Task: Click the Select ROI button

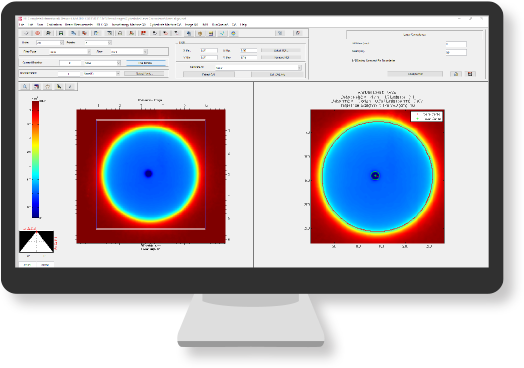Action: coord(281,50)
